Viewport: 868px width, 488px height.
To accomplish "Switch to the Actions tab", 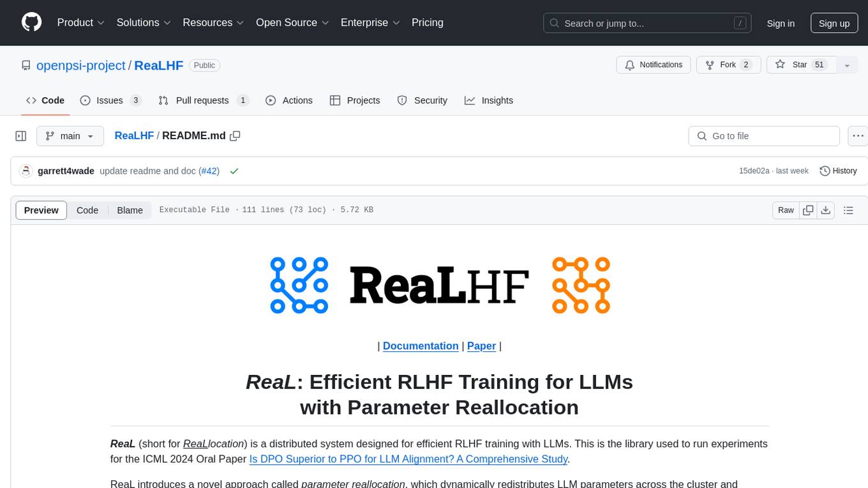I will [288, 100].
